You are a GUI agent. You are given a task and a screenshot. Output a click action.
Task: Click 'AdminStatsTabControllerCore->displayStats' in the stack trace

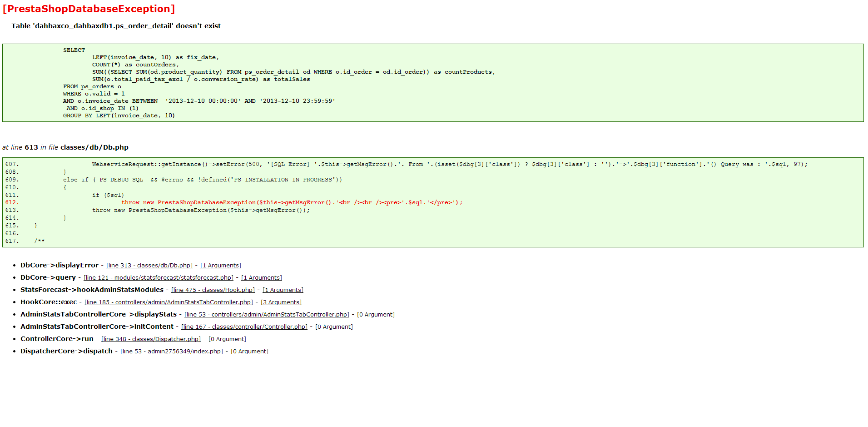pos(99,314)
